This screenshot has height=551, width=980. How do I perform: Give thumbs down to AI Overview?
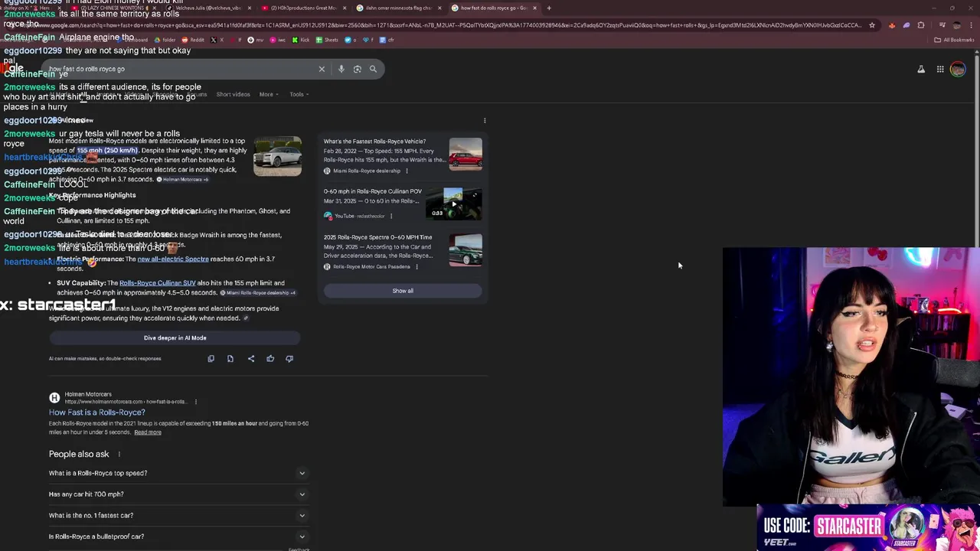pos(289,358)
